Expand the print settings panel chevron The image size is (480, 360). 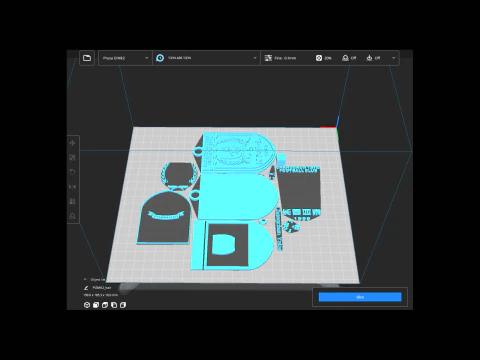[x=393, y=58]
